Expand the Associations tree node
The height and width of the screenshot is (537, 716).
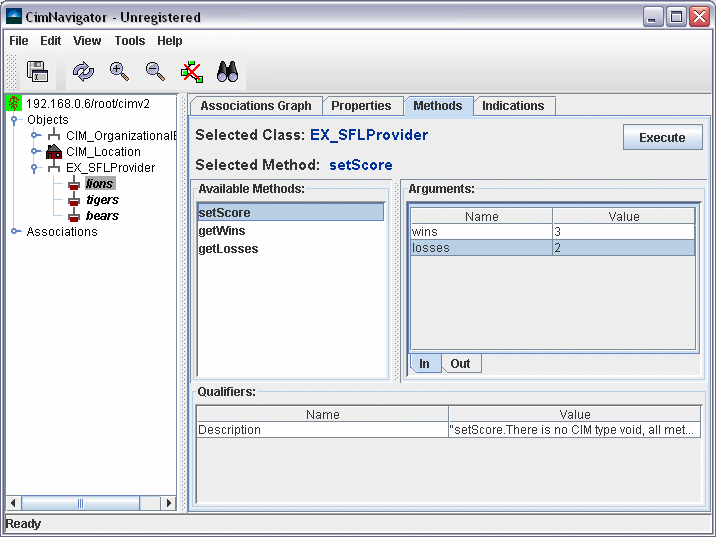click(x=15, y=232)
